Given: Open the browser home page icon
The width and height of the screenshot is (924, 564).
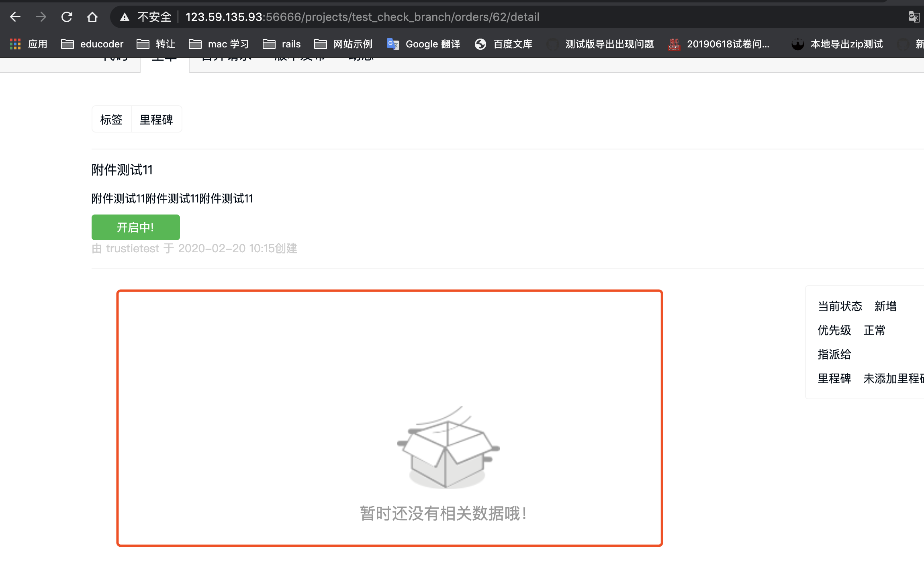Looking at the screenshot, I should click(x=92, y=17).
